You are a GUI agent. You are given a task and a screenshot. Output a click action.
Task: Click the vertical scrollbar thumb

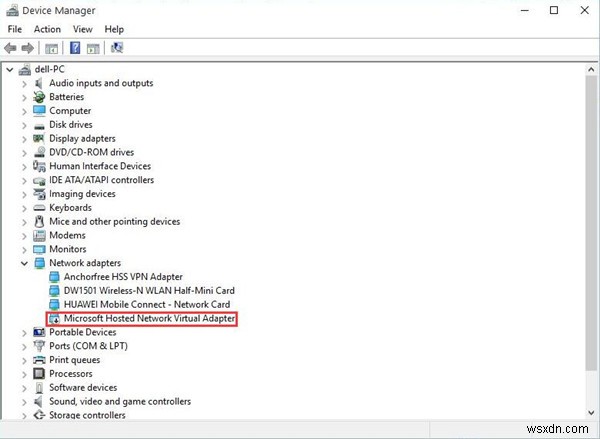pyautogui.click(x=591, y=222)
